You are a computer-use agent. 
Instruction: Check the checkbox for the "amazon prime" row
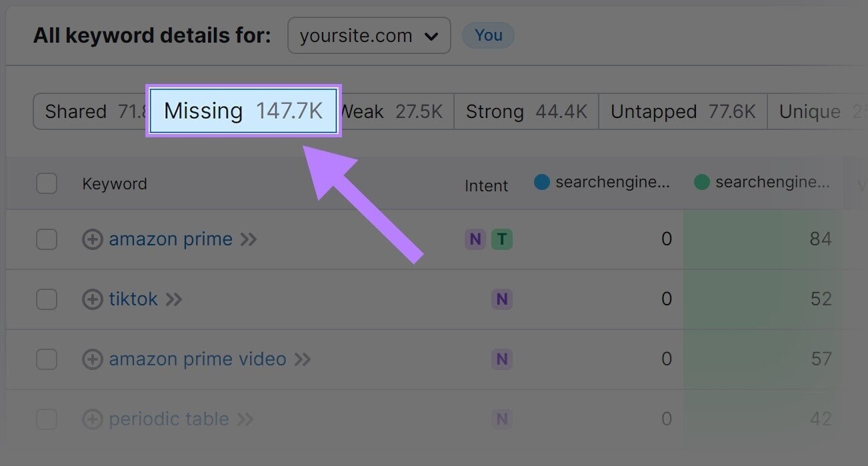point(46,239)
